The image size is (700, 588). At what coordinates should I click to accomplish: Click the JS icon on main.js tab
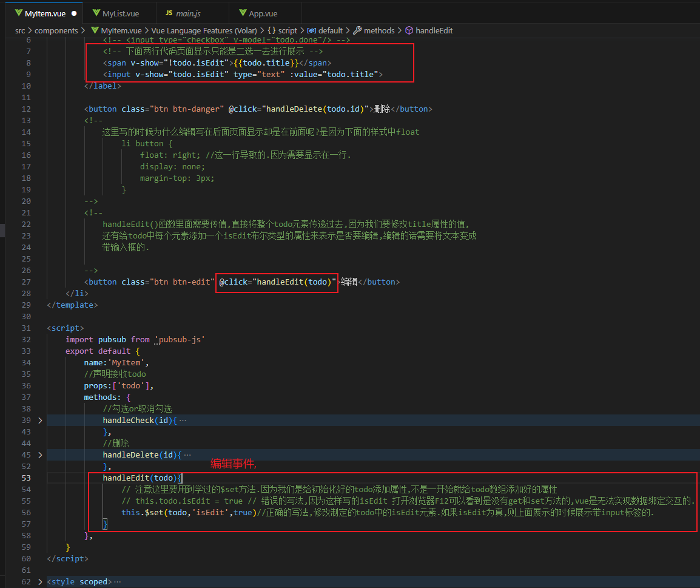(169, 13)
